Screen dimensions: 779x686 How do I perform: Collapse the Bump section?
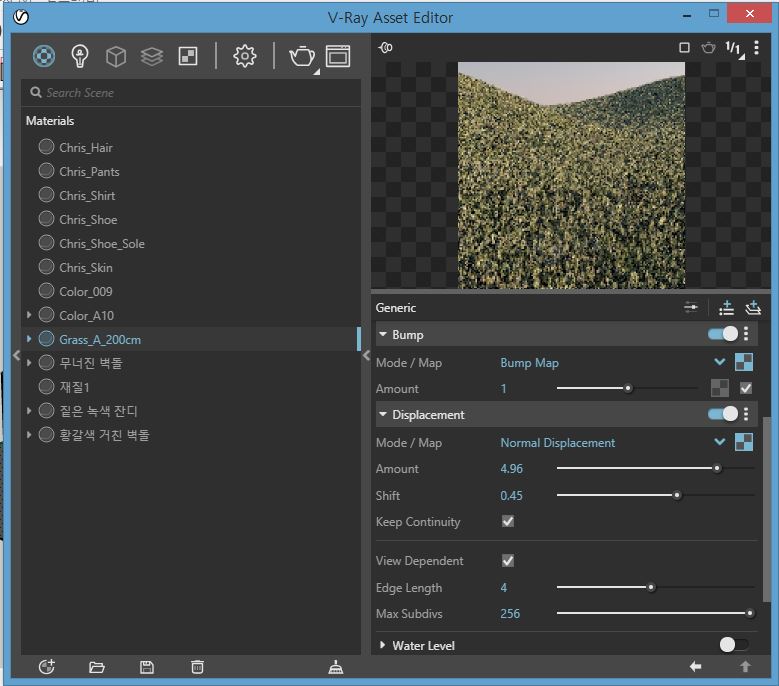tap(383, 335)
